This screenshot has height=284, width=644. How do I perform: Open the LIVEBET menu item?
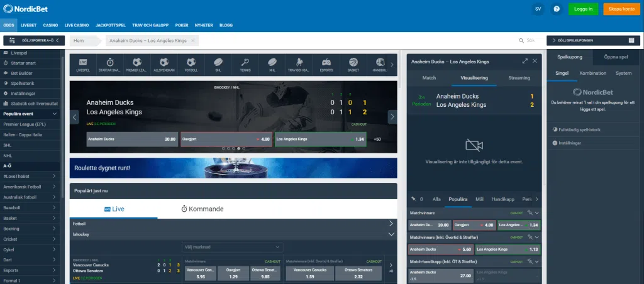(29, 25)
